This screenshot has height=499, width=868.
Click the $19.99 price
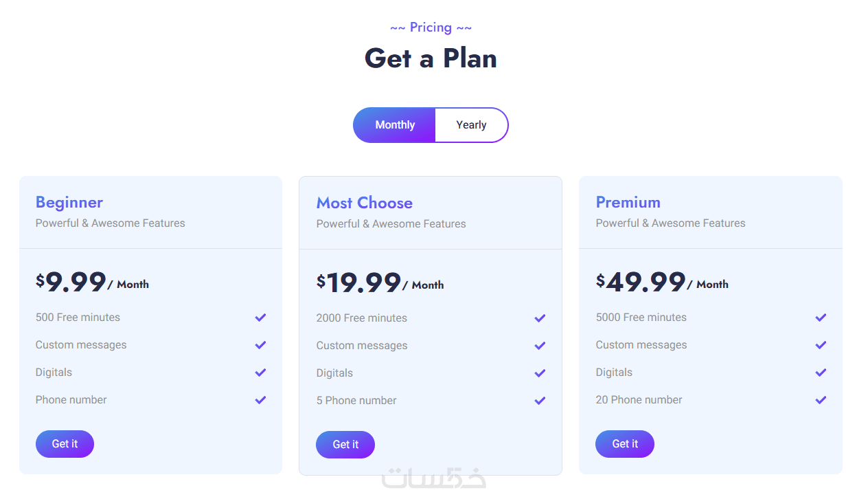[359, 283]
